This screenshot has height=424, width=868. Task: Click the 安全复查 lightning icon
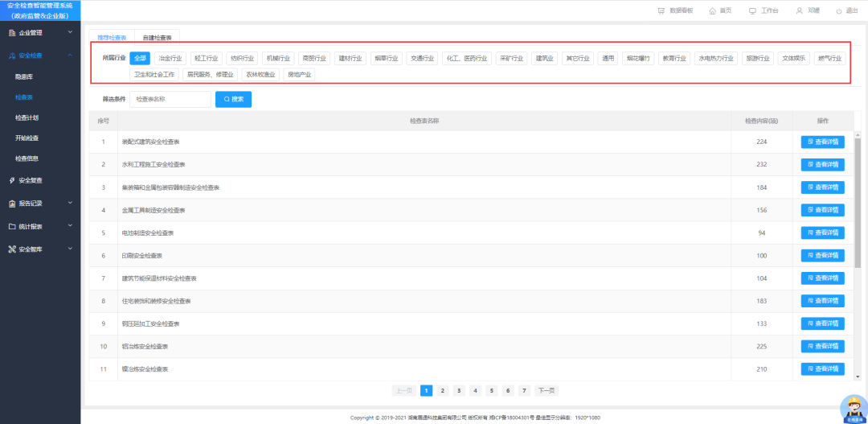12,181
